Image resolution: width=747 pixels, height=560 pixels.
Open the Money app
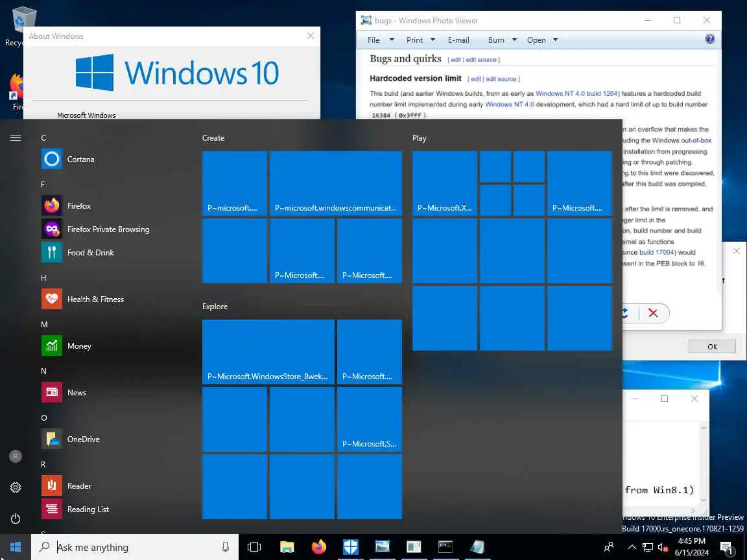tap(112, 345)
